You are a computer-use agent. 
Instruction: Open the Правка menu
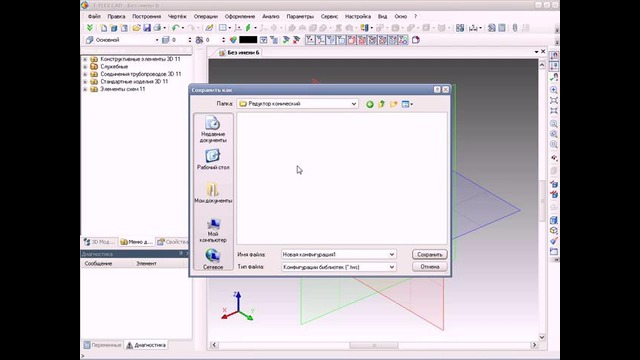116,16
